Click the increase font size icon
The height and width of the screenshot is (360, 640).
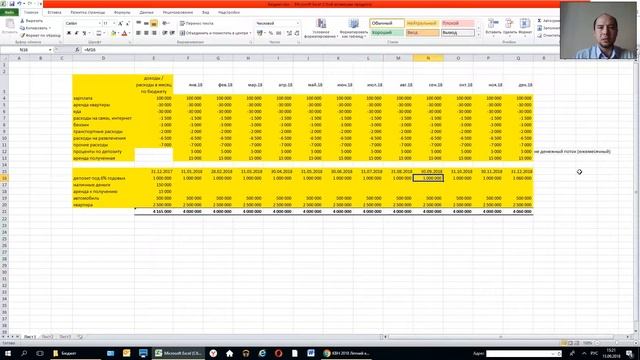pyautogui.click(x=120, y=24)
